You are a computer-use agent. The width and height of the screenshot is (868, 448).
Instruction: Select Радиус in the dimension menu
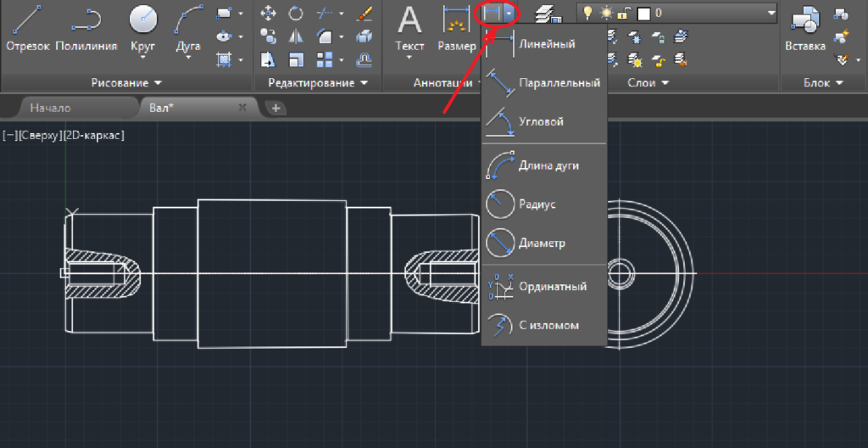pyautogui.click(x=535, y=204)
